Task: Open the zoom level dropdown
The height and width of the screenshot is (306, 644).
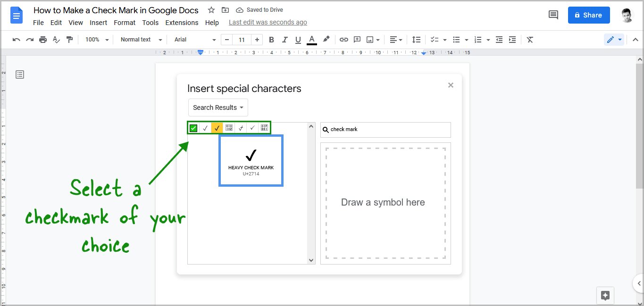Action: coord(96,40)
